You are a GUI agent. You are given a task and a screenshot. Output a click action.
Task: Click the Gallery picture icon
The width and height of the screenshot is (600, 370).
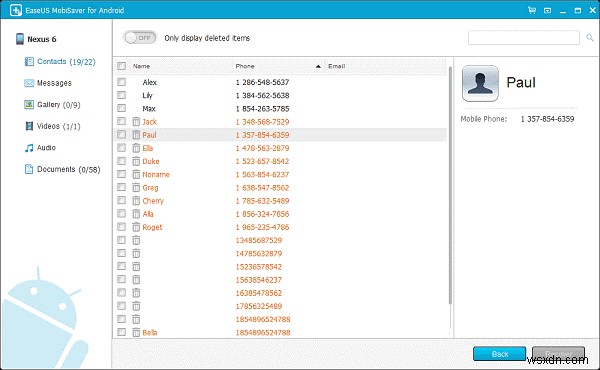point(29,104)
